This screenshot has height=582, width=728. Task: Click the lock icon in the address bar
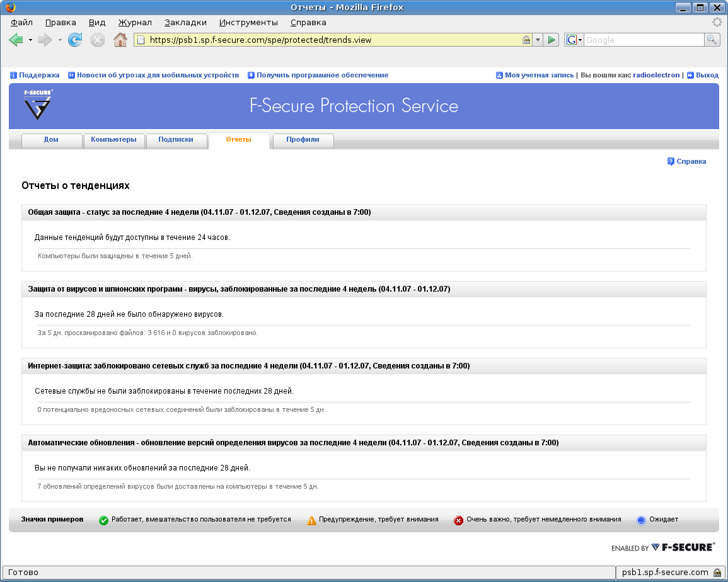(526, 40)
